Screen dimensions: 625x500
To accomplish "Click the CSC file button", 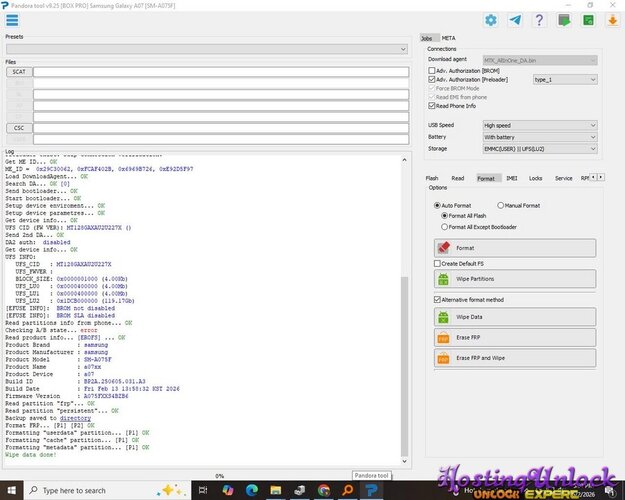I will point(19,128).
